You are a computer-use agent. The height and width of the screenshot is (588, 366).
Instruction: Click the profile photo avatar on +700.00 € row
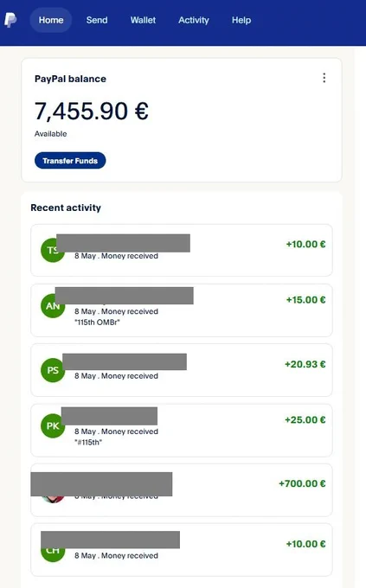point(53,497)
